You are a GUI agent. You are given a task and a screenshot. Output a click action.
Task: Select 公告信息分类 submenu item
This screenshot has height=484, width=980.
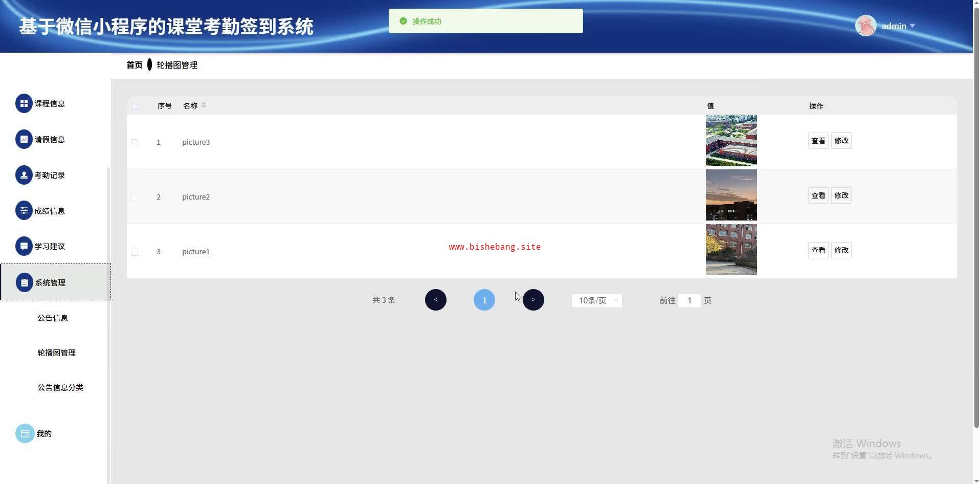click(60, 387)
